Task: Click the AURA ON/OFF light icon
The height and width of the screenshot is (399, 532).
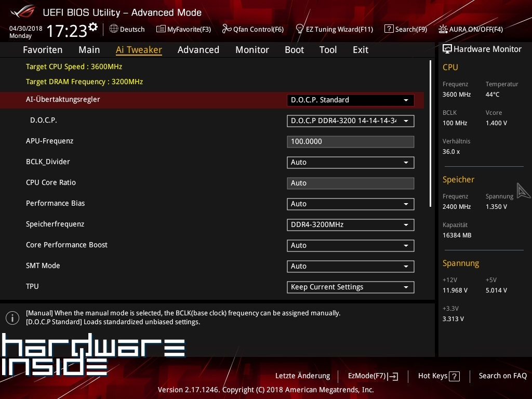Action: (x=443, y=29)
